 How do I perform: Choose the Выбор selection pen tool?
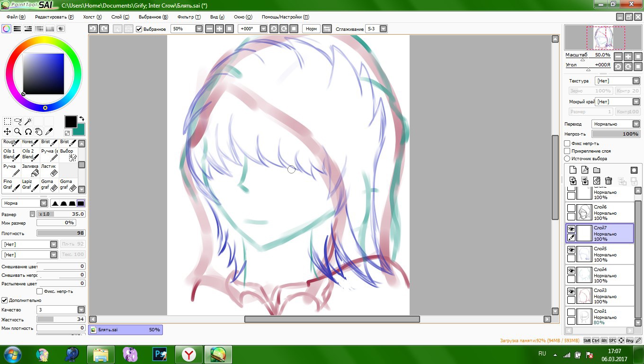[68, 155]
